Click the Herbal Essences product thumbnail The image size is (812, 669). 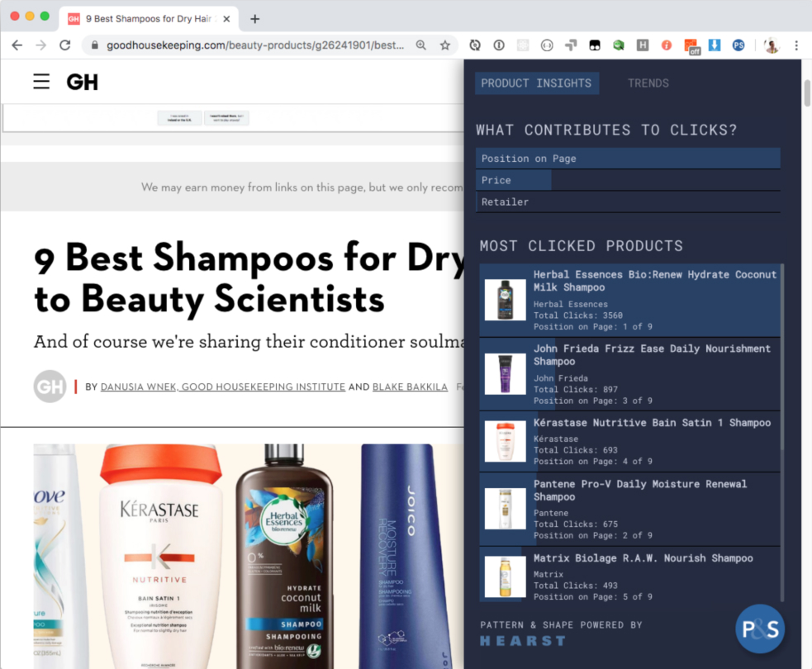coord(505,300)
